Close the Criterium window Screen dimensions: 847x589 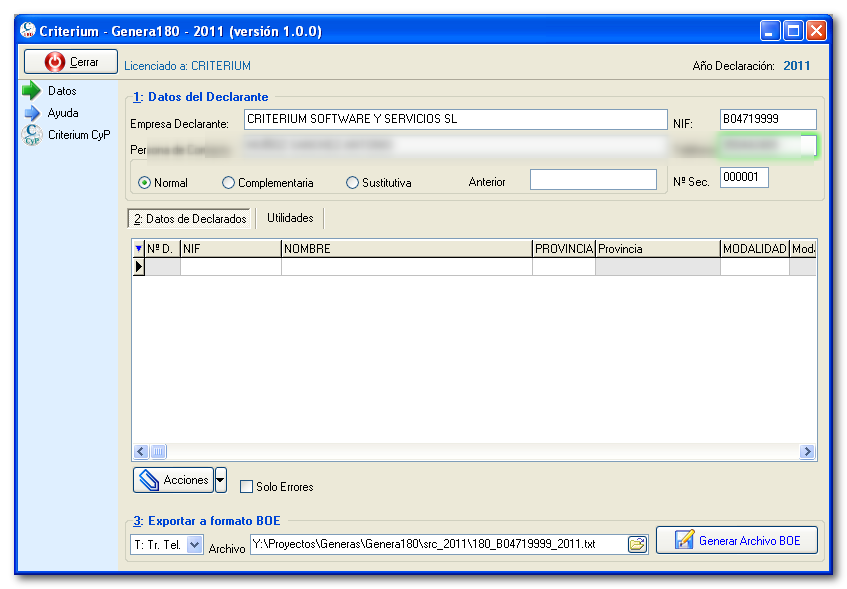(x=816, y=30)
